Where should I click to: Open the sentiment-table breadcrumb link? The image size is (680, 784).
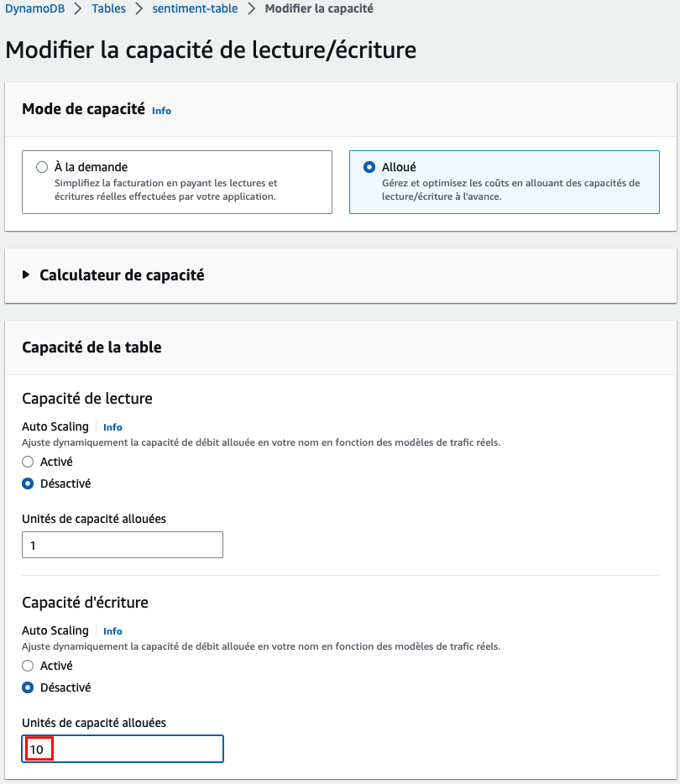pos(195,8)
